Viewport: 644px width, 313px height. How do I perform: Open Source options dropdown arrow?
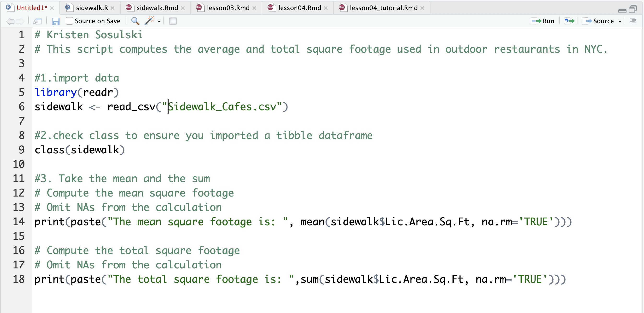pyautogui.click(x=620, y=22)
